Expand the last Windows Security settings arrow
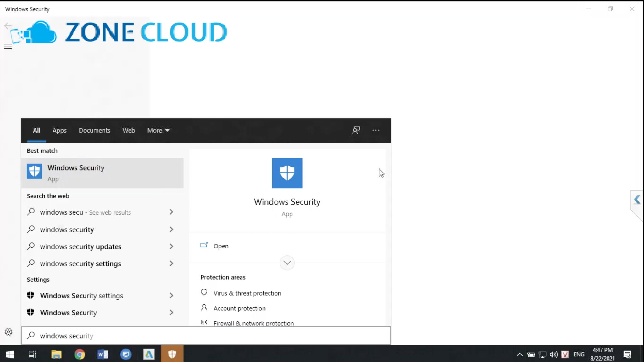The height and width of the screenshot is (362, 644). click(x=171, y=312)
